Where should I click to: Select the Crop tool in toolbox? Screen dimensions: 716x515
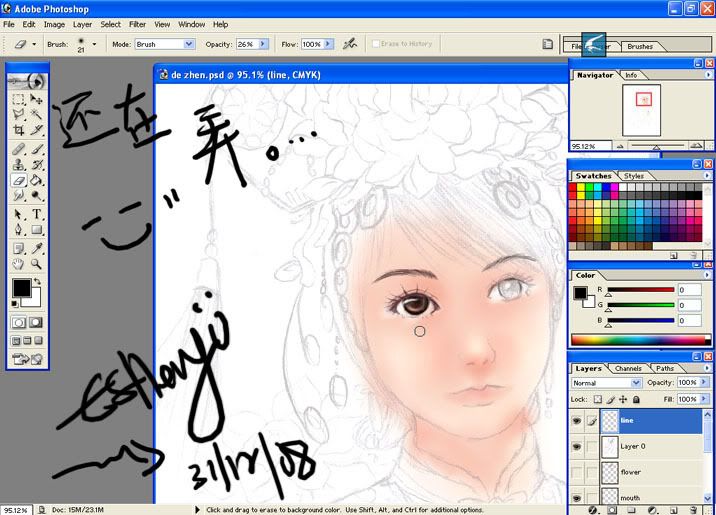point(19,130)
